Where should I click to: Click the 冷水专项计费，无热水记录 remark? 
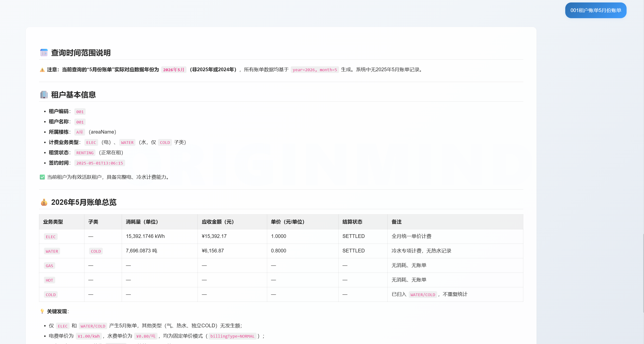point(421,251)
